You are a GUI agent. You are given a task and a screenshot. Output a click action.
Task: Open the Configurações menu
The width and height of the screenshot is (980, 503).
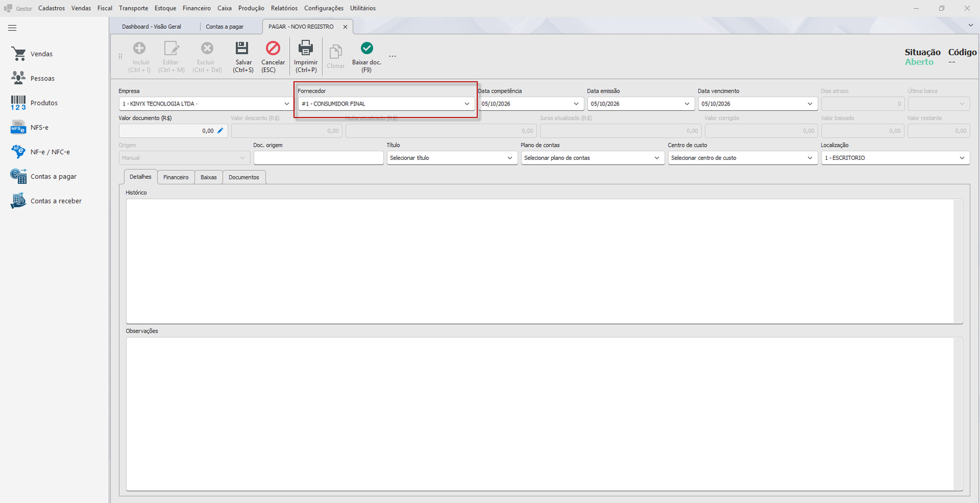(x=324, y=8)
